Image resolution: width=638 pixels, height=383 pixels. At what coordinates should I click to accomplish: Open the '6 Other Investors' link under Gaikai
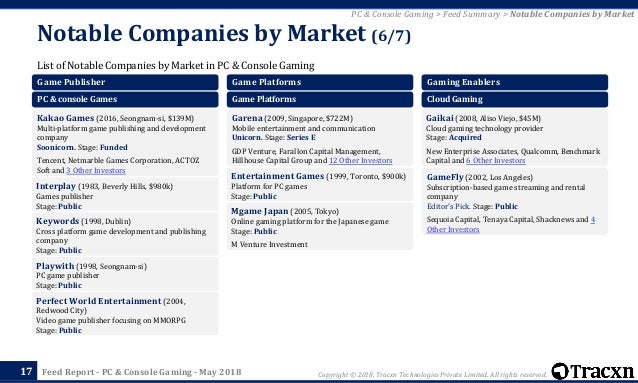(x=496, y=160)
